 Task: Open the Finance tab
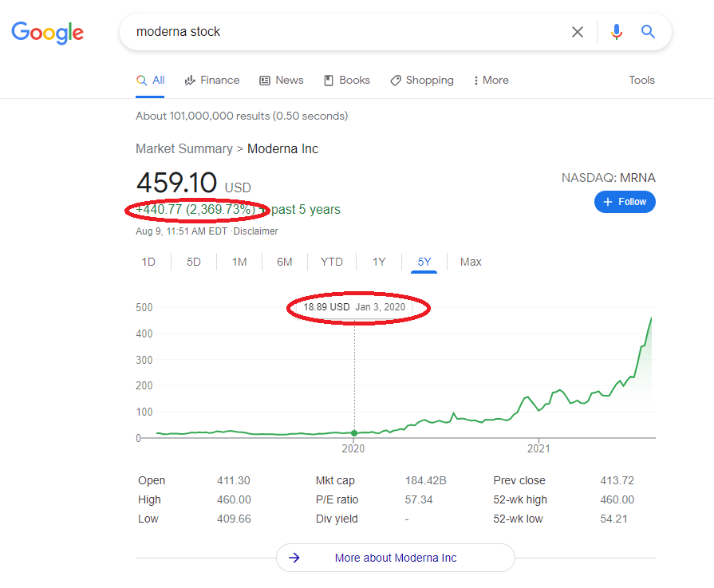coord(211,80)
